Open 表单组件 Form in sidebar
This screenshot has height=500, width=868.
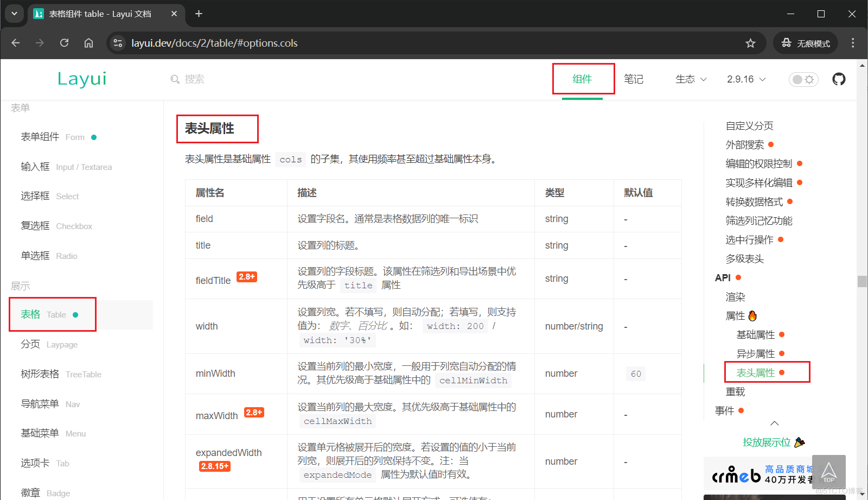tap(59, 137)
